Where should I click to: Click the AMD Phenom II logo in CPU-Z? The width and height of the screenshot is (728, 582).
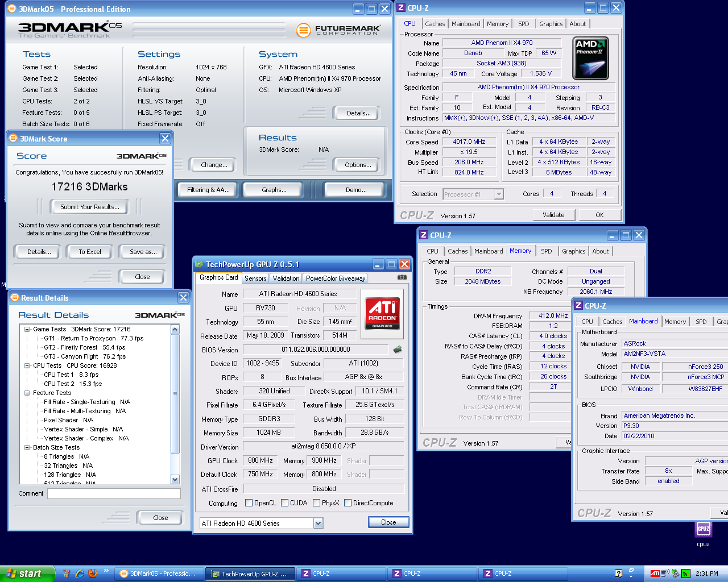click(x=591, y=58)
